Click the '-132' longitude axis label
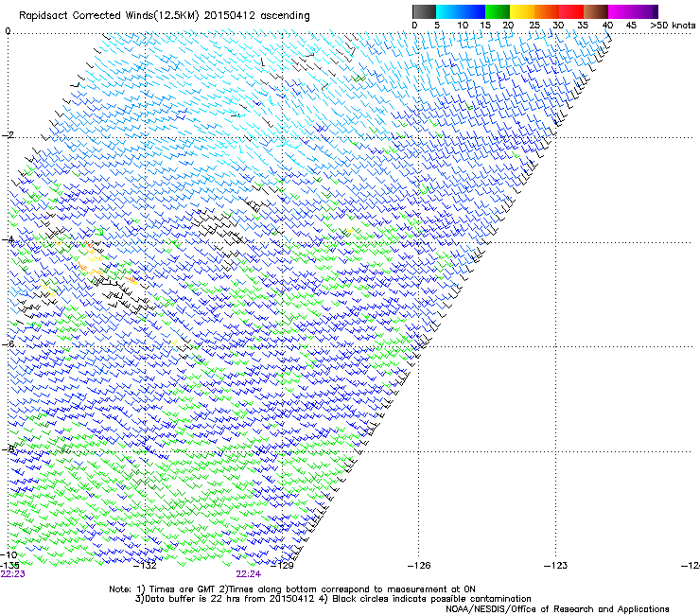The width and height of the screenshot is (700, 615). coord(146,566)
